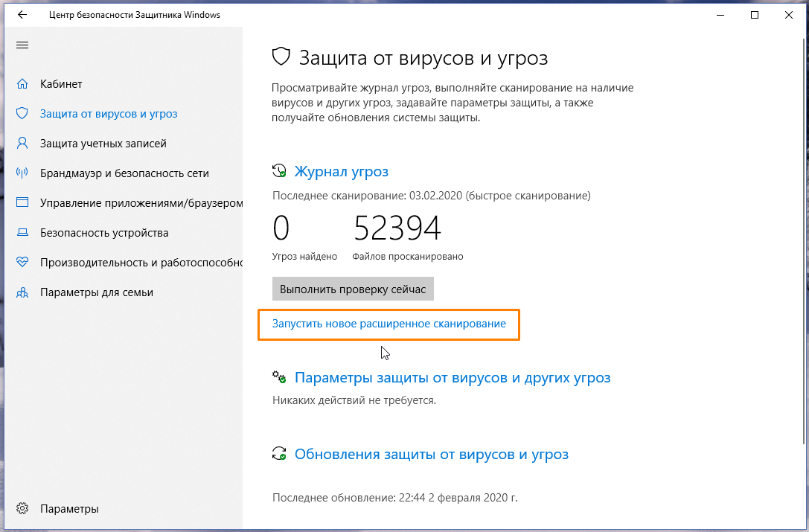Select the shield icon for Защита от вирусов
This screenshot has height=532, width=809.
pyautogui.click(x=22, y=113)
